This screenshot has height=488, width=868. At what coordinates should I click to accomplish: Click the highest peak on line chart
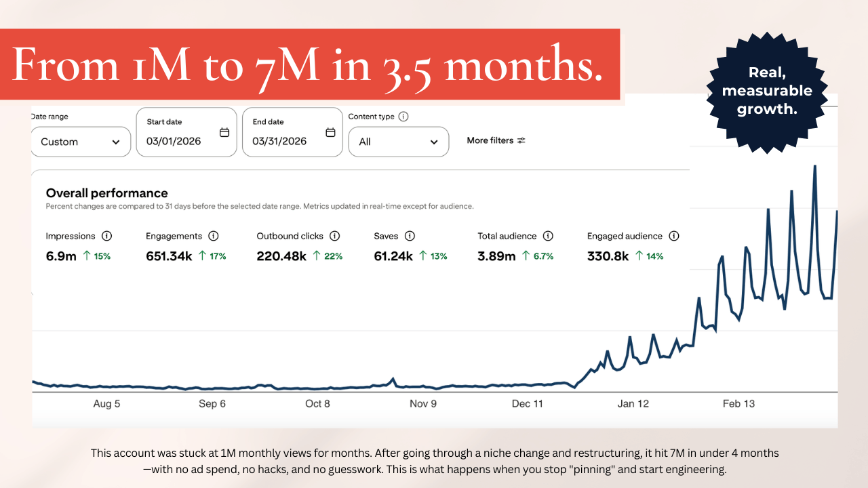tap(814, 166)
